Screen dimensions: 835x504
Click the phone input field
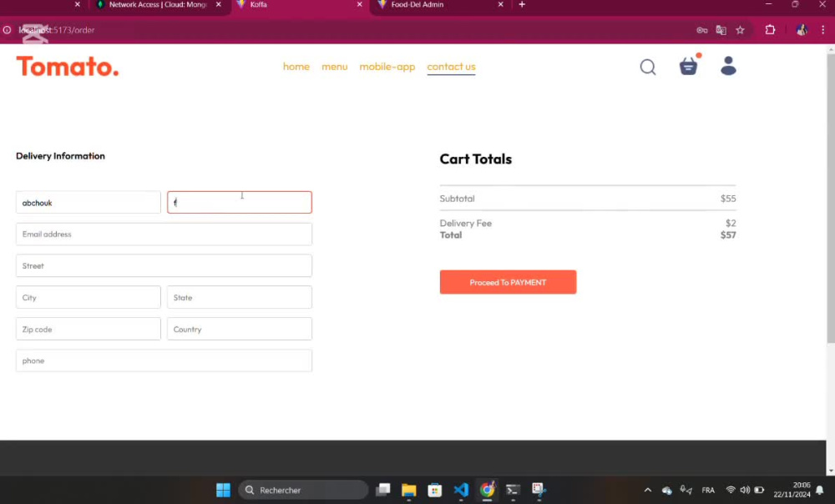tap(164, 360)
